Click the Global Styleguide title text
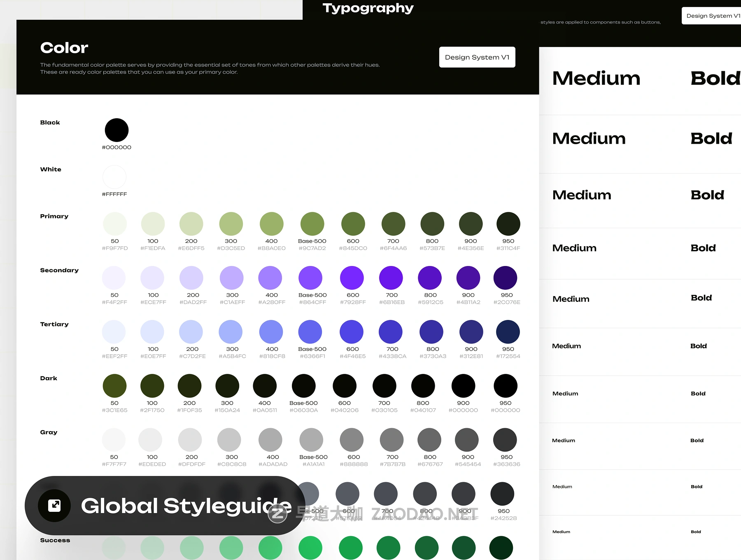Viewport: 741px width, 560px height. pos(186,506)
